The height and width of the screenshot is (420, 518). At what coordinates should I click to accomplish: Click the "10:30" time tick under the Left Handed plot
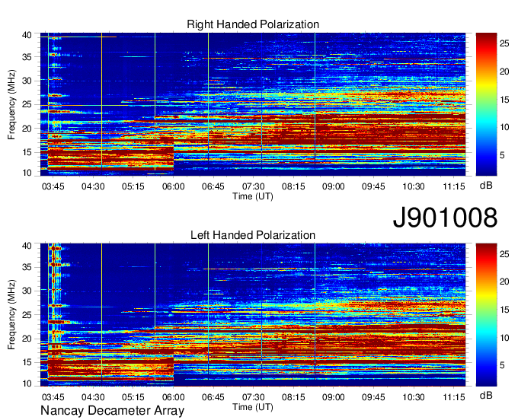tap(414, 397)
